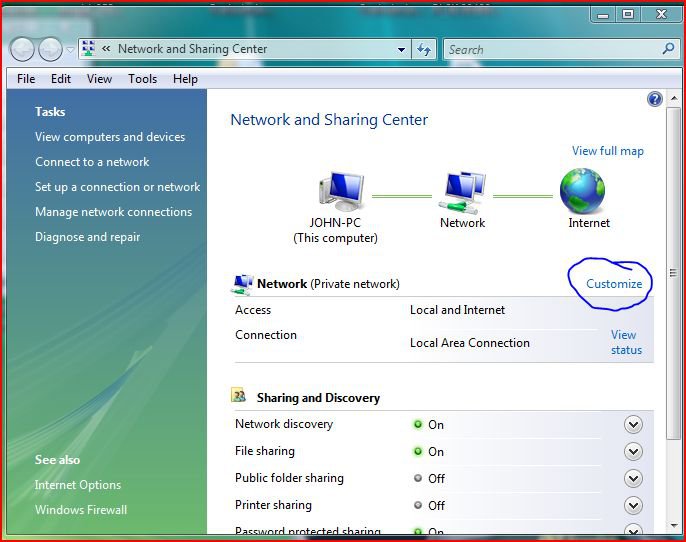This screenshot has width=686, height=542.
Task: Click Connect to a network task
Action: pos(92,162)
